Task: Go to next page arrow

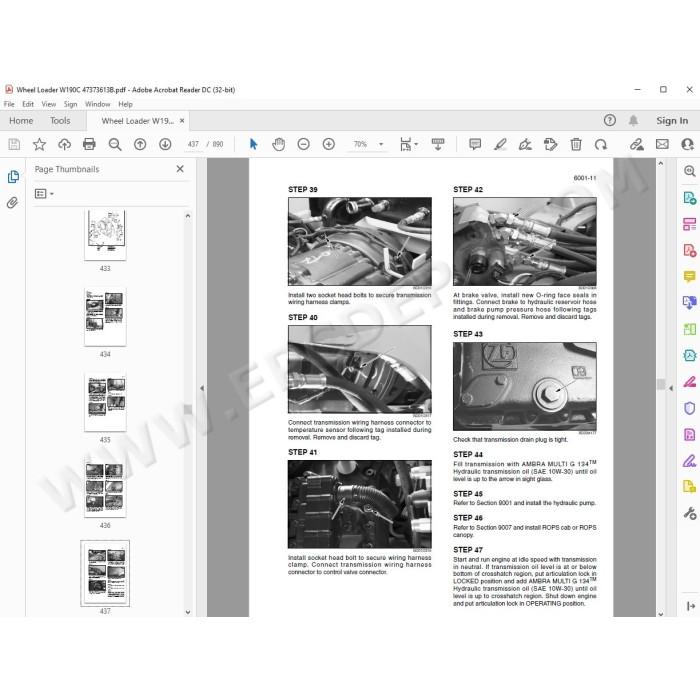Action: 165,144
